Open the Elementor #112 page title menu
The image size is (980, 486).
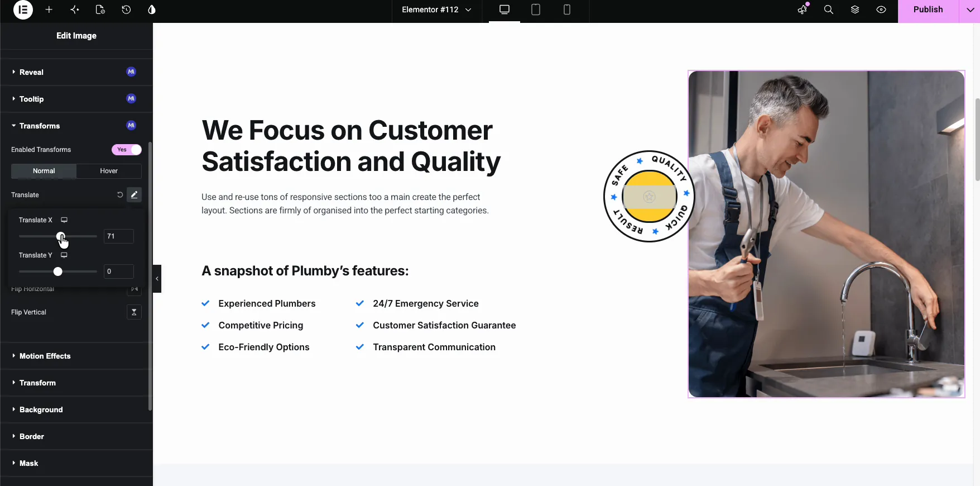click(x=436, y=9)
